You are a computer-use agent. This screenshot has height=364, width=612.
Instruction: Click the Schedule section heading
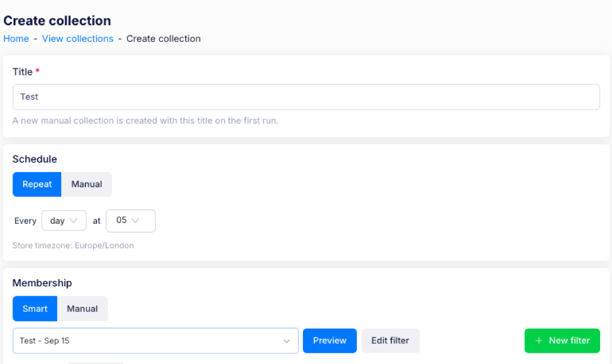35,159
